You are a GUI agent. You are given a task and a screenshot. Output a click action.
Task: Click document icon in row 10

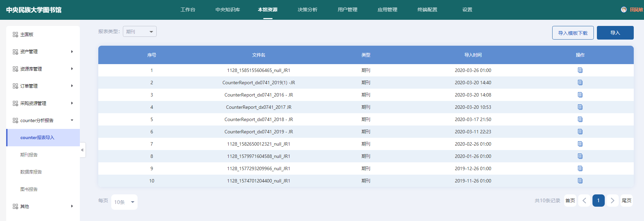pyautogui.click(x=580, y=181)
